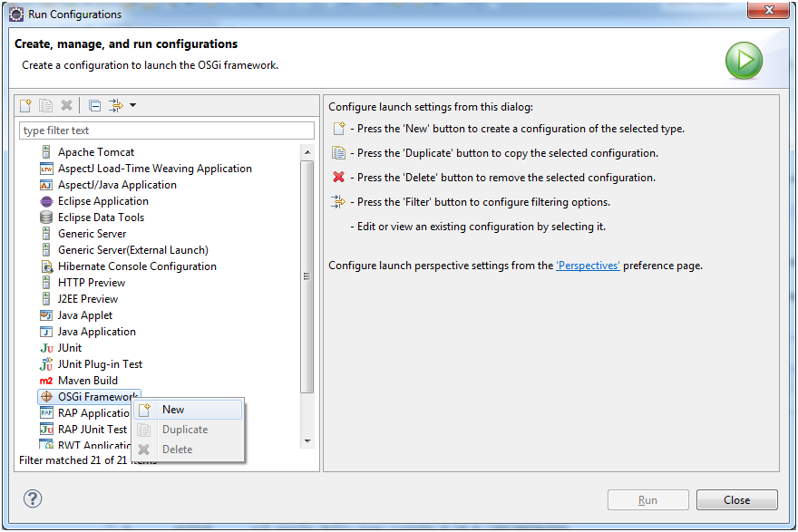The width and height of the screenshot is (798, 532).
Task: Click the Run button
Action: pos(647,500)
